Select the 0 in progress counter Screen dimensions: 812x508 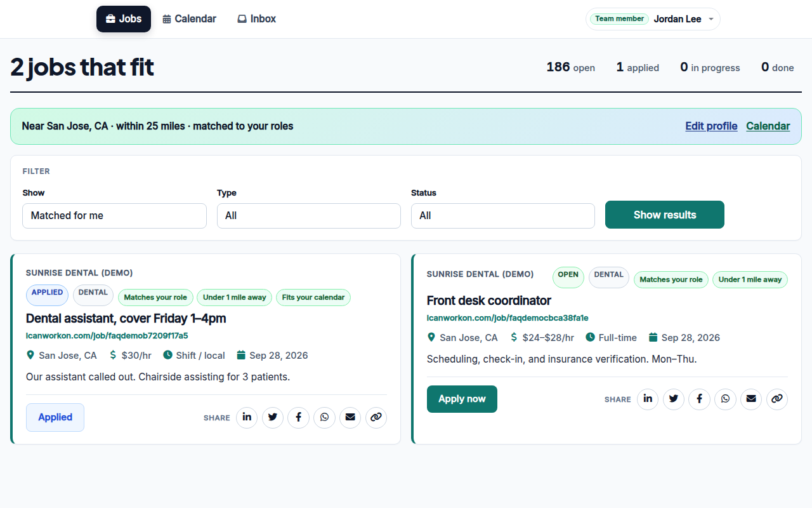(710, 67)
